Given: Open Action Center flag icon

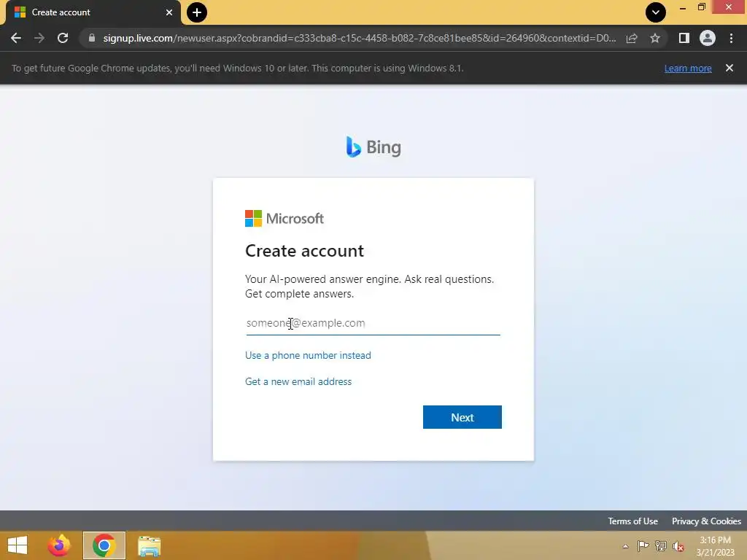Looking at the screenshot, I should click(643, 545).
